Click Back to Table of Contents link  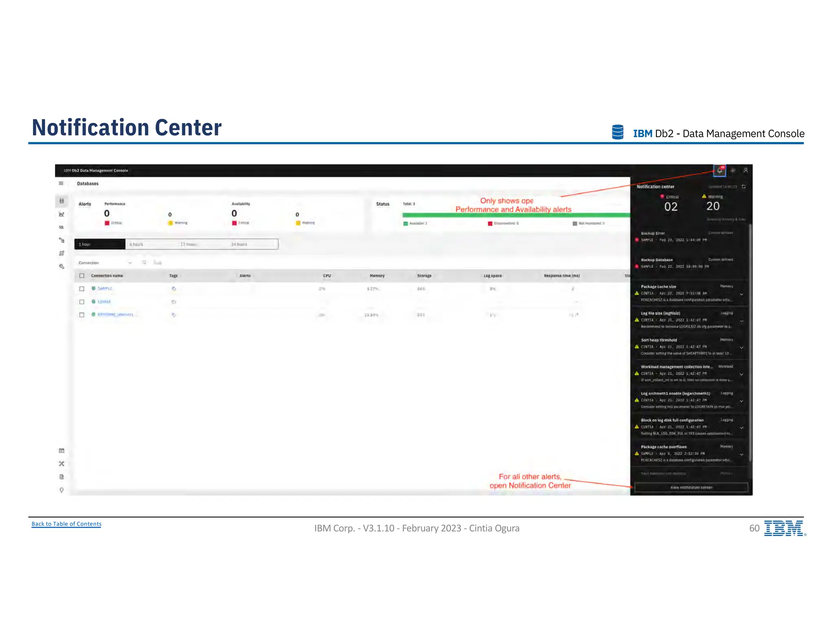pyautogui.click(x=66, y=524)
